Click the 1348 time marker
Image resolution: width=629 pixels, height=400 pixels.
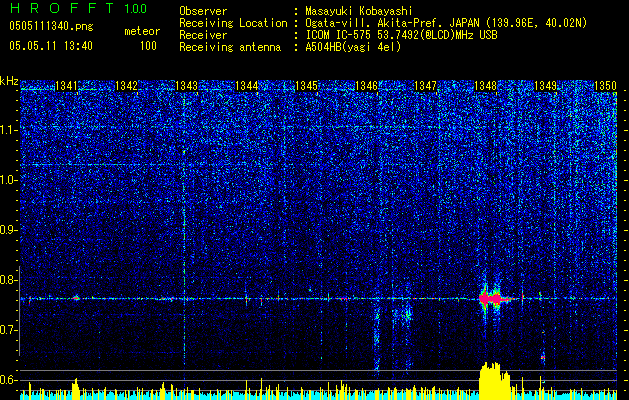(x=485, y=85)
